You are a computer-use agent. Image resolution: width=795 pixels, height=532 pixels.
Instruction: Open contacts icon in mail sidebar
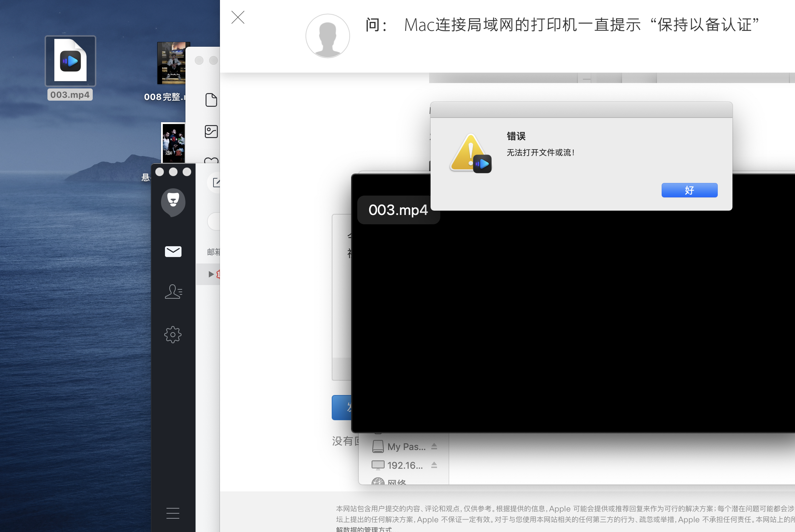pyautogui.click(x=173, y=292)
